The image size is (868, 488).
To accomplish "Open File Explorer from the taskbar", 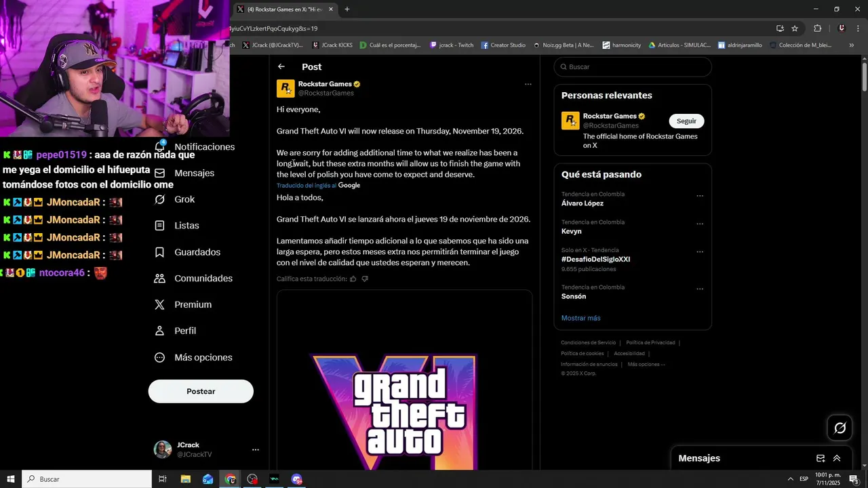I will tap(185, 479).
